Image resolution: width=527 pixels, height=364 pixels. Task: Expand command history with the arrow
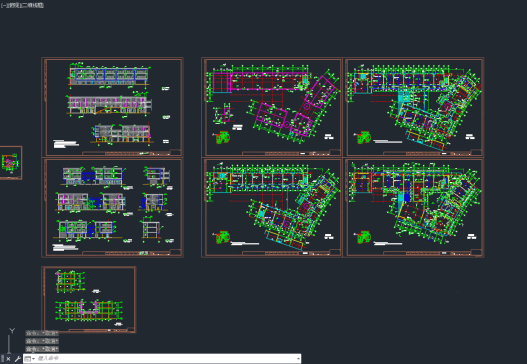[x=298, y=359]
